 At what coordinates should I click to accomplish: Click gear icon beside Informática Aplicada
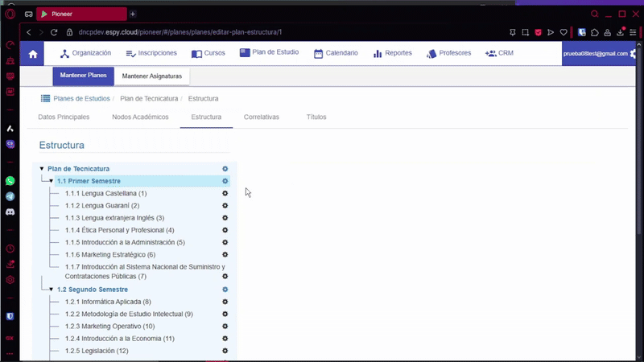225,302
